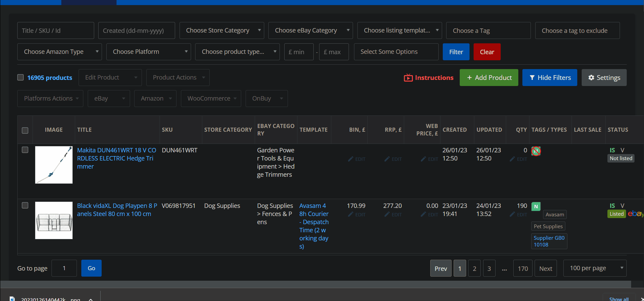Open Choose listing template dropdown
This screenshot has width=644, height=301.
(x=400, y=30)
